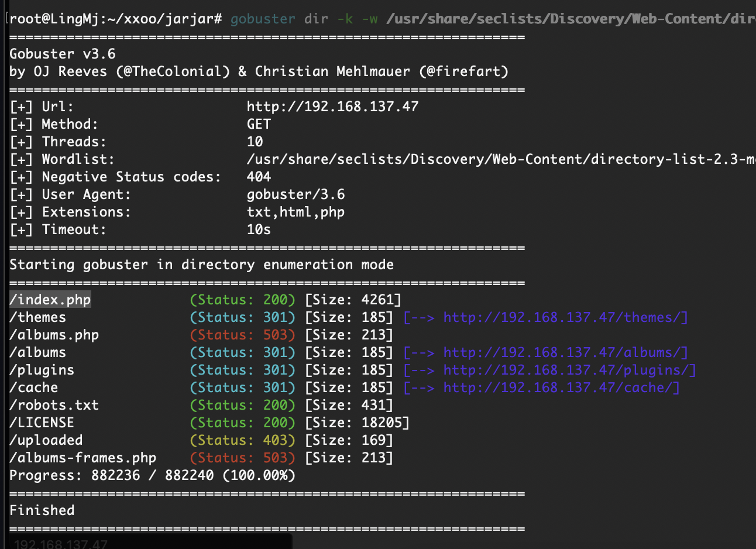Open the cache/ redirect URL
The image size is (756, 549).
pos(561,387)
